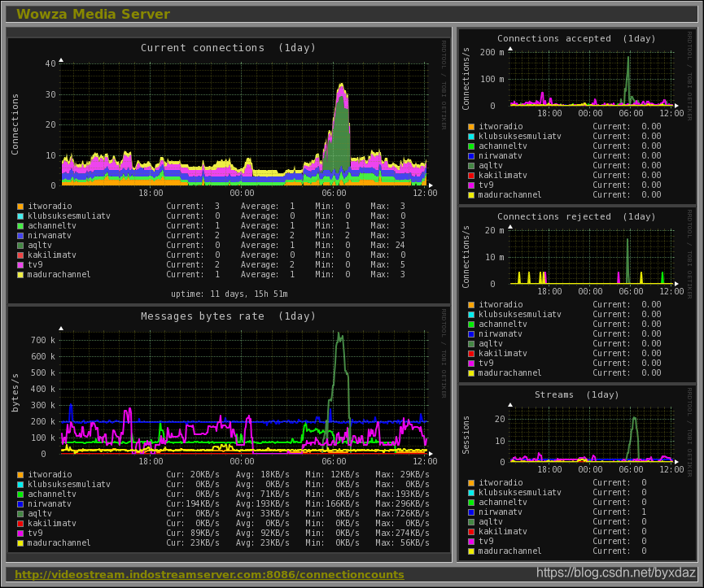Open the Current connections (1day) graph

point(229,171)
